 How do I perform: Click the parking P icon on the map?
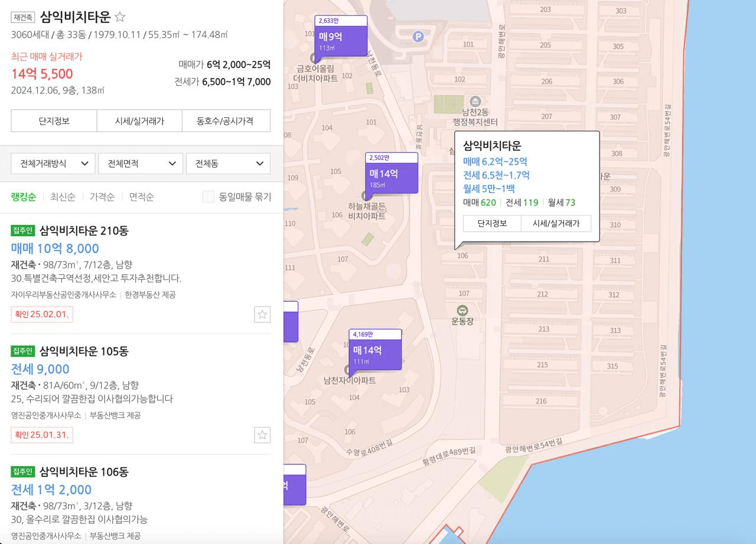(418, 37)
